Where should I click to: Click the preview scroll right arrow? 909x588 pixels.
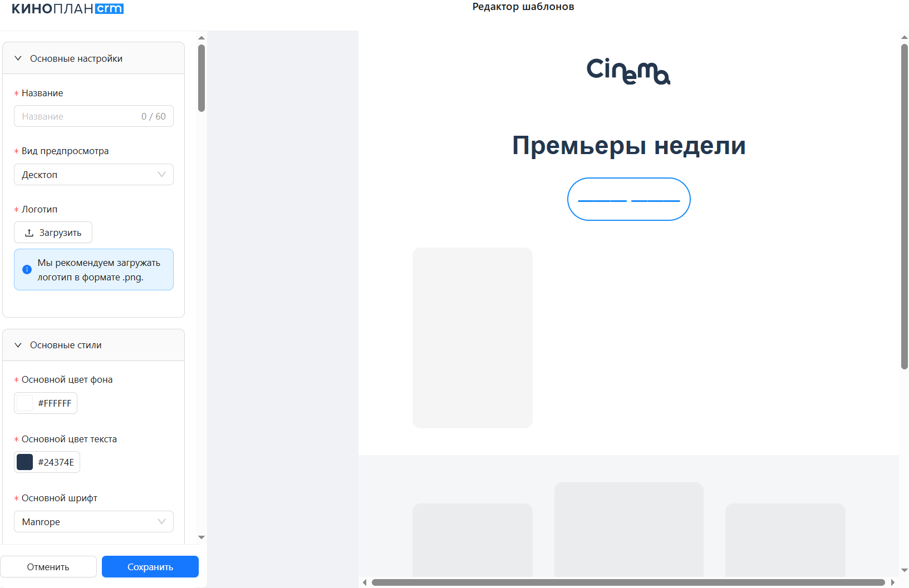tap(893, 582)
